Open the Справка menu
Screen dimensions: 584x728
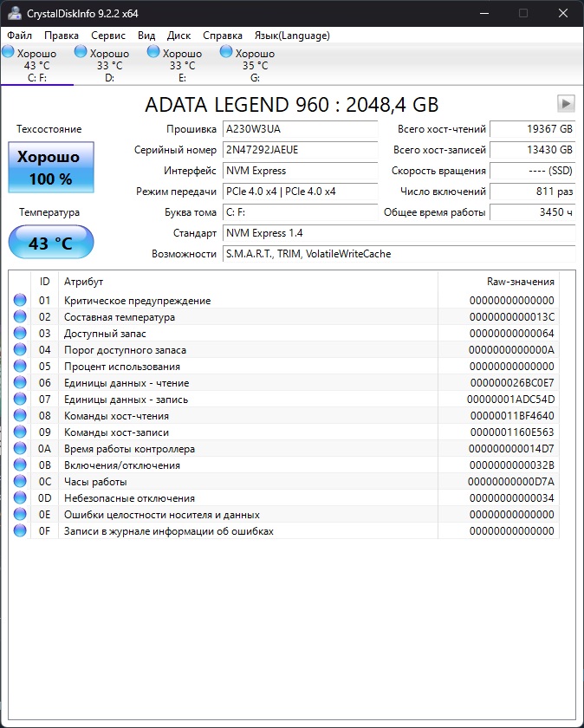pyautogui.click(x=223, y=36)
